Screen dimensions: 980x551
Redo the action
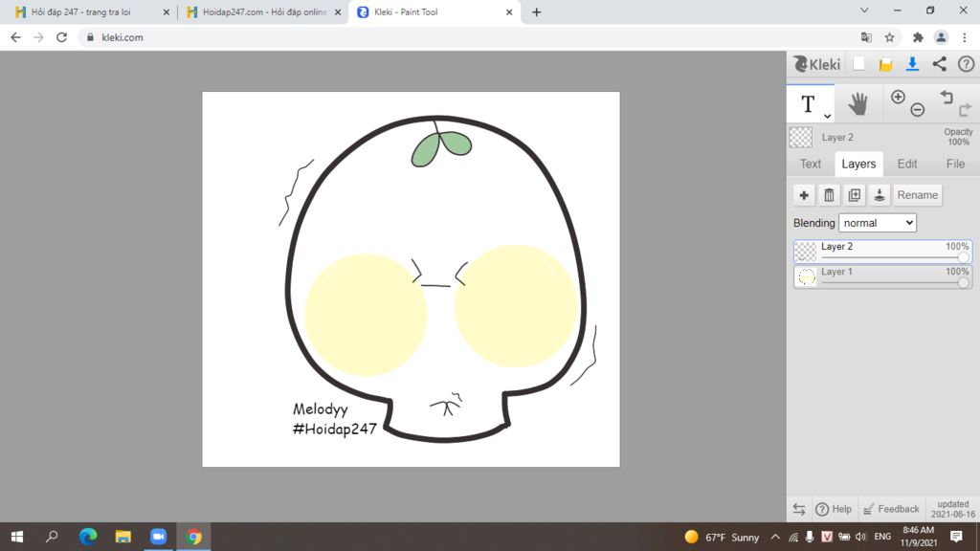point(965,110)
